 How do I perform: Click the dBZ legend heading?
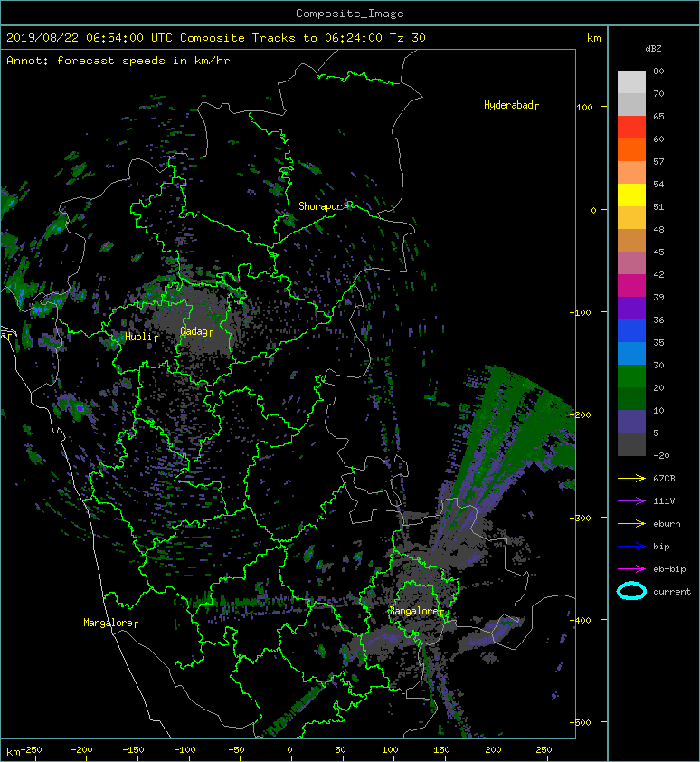point(653,49)
